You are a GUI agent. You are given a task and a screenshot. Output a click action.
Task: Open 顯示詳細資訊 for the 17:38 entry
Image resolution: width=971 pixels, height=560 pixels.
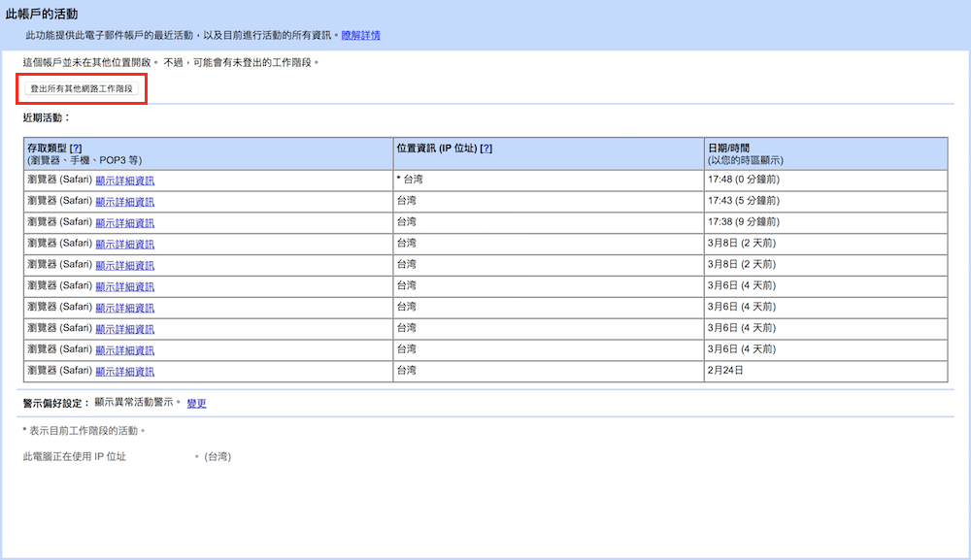[x=124, y=223]
